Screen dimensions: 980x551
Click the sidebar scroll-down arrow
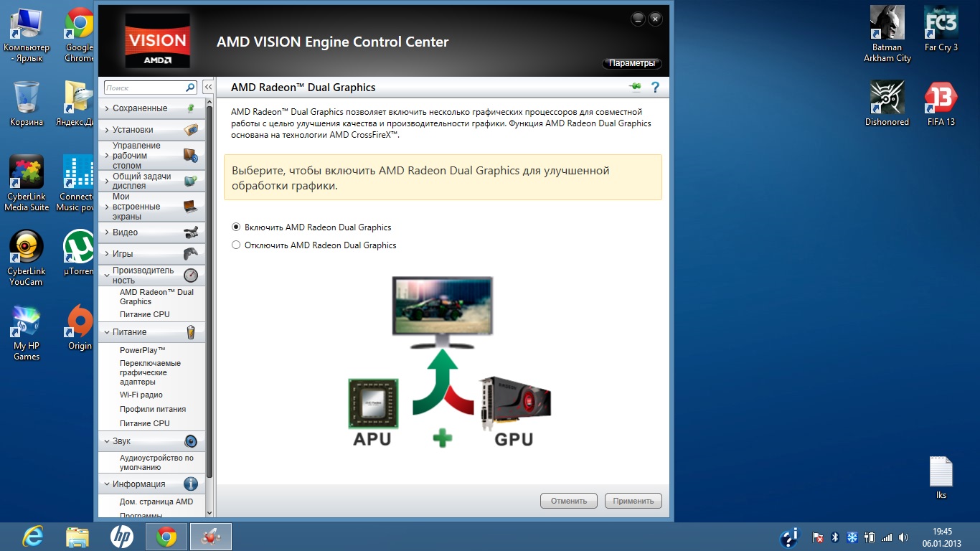tap(209, 512)
